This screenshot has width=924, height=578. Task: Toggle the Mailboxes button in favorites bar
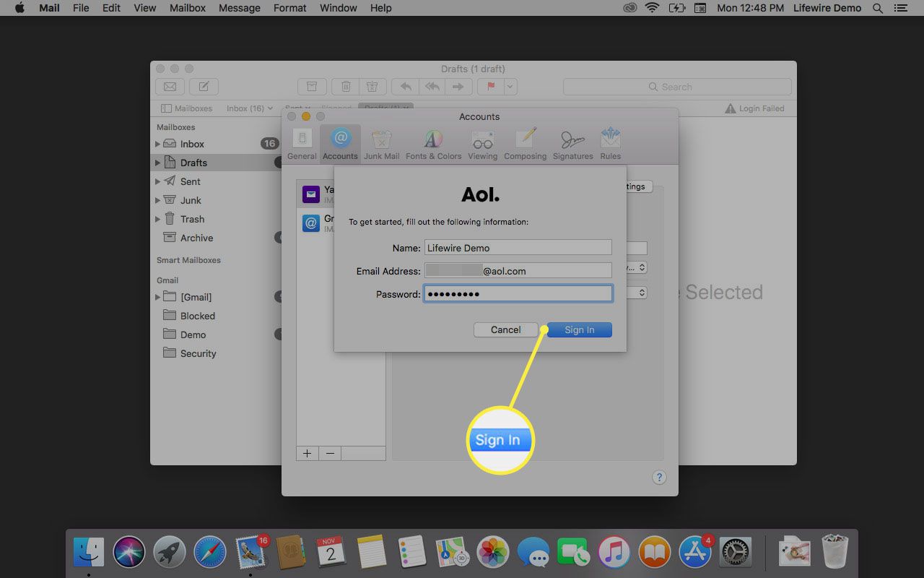pos(186,108)
